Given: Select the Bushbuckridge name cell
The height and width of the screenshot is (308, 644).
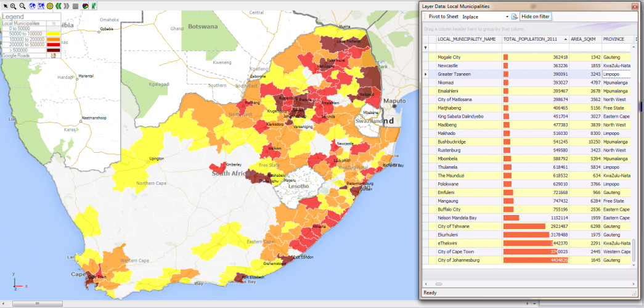Looking at the screenshot, I should click(x=470, y=142).
